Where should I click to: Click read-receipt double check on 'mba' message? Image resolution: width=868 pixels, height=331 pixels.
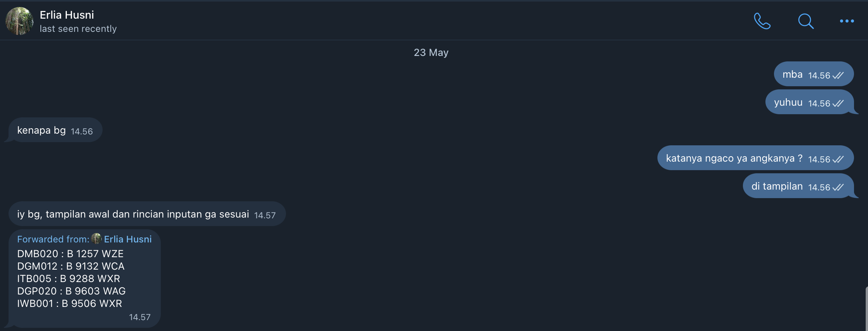(x=838, y=75)
